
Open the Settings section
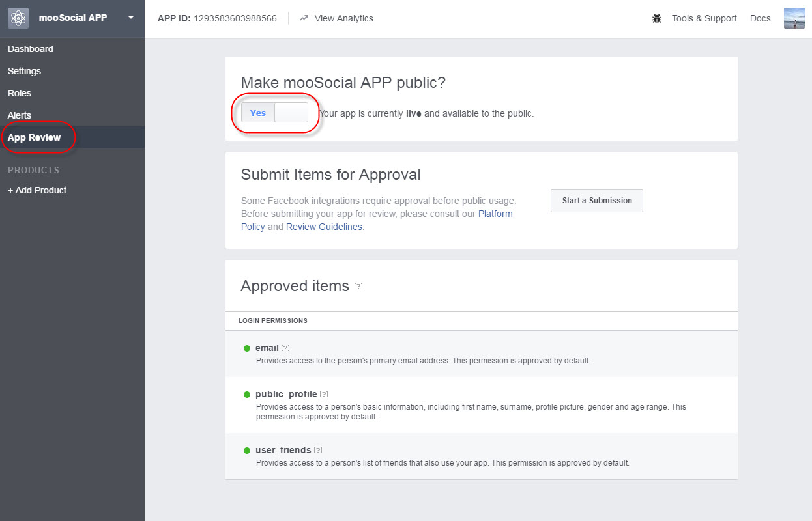(x=23, y=71)
